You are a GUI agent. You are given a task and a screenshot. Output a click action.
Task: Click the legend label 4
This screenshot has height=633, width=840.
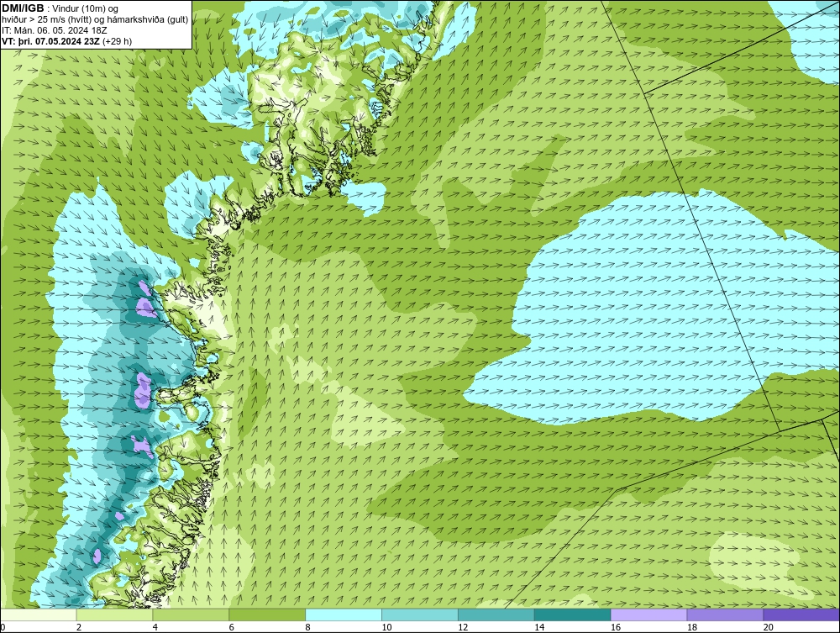(155, 627)
